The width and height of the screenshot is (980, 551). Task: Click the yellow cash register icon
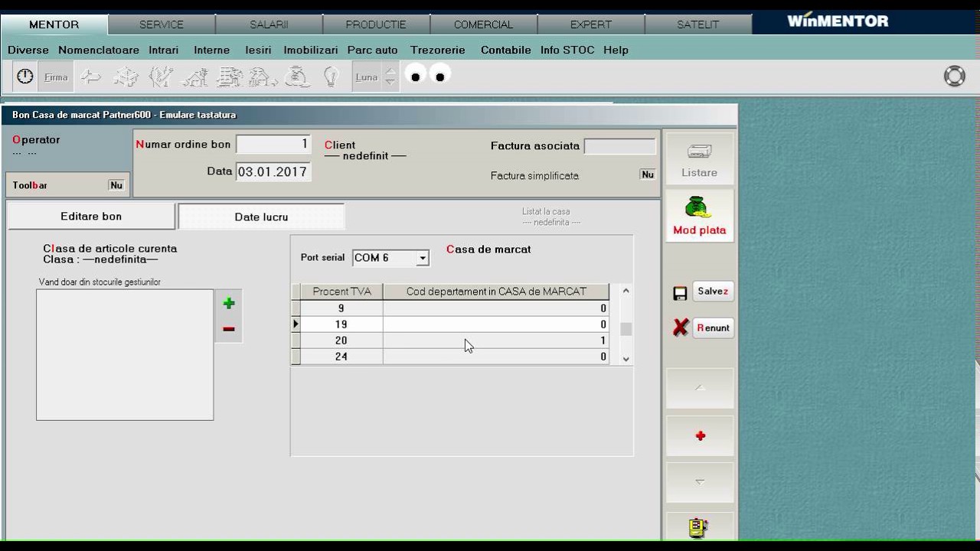pos(697,527)
